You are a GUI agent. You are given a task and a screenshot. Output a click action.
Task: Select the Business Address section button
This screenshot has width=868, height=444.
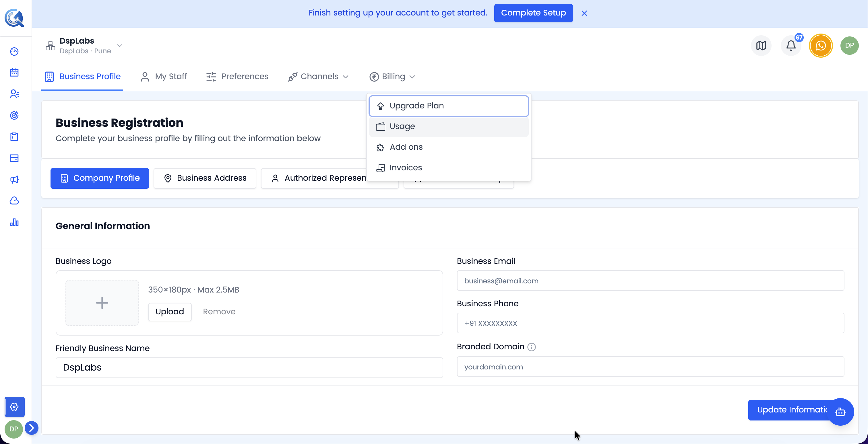205,178
